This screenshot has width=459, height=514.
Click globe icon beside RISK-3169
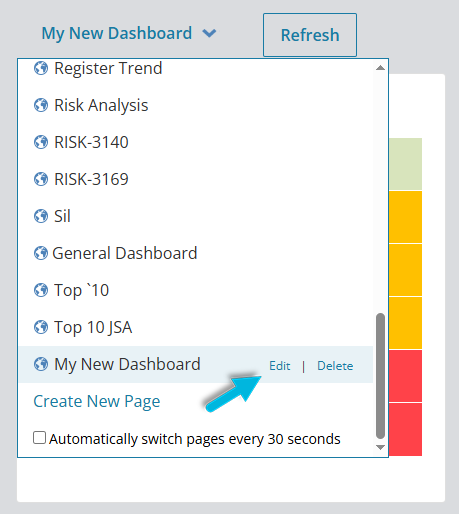coord(41,179)
